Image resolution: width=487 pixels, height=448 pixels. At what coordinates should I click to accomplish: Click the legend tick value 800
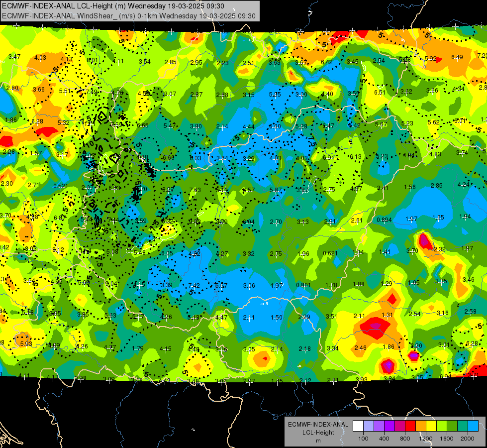405,439
